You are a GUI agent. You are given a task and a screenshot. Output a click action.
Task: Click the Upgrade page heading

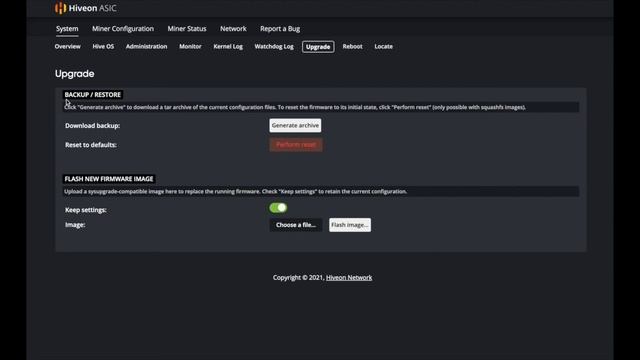click(x=75, y=74)
